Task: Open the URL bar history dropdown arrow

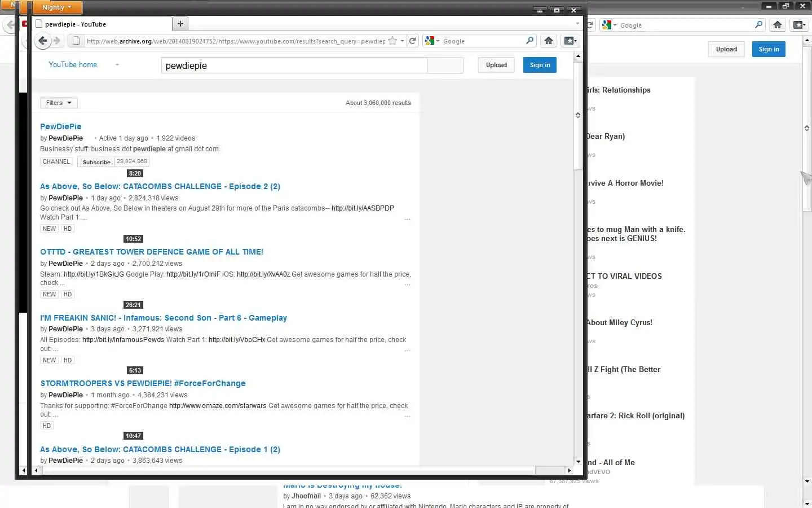Action: coord(402,41)
